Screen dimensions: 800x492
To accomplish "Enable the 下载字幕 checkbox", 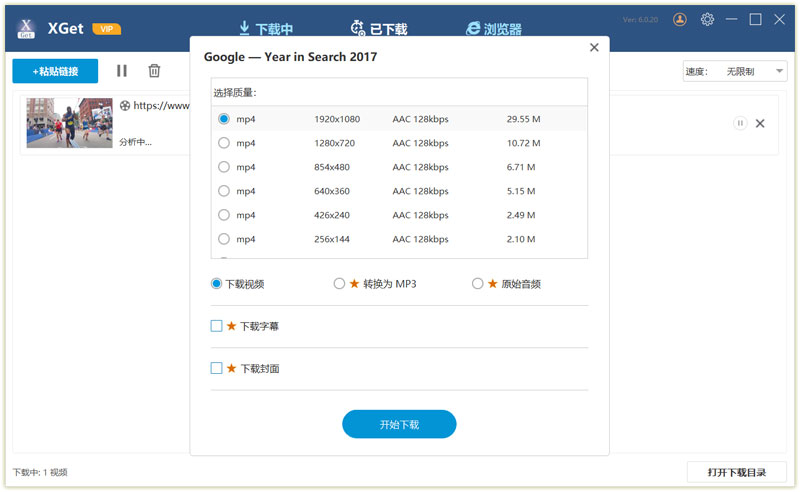I will click(217, 326).
